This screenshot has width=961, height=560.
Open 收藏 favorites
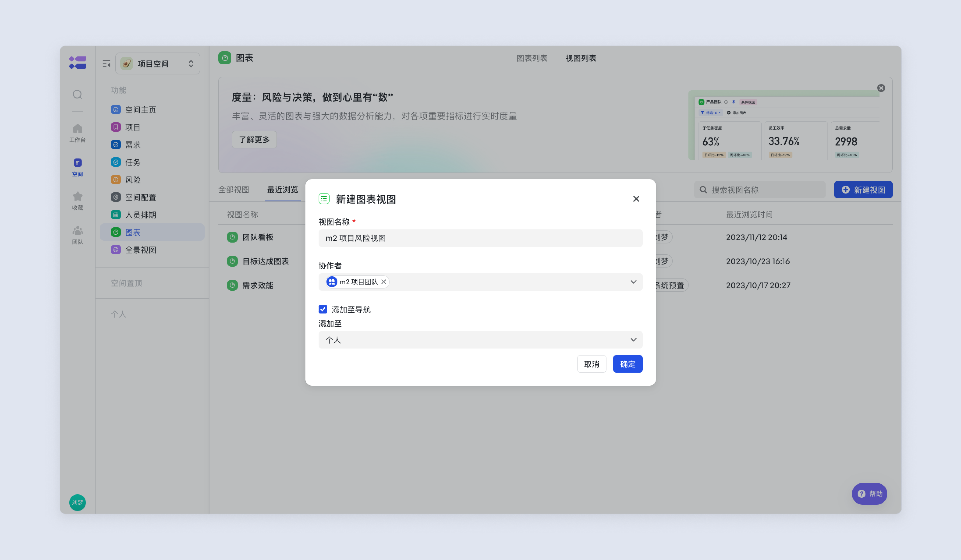click(77, 201)
